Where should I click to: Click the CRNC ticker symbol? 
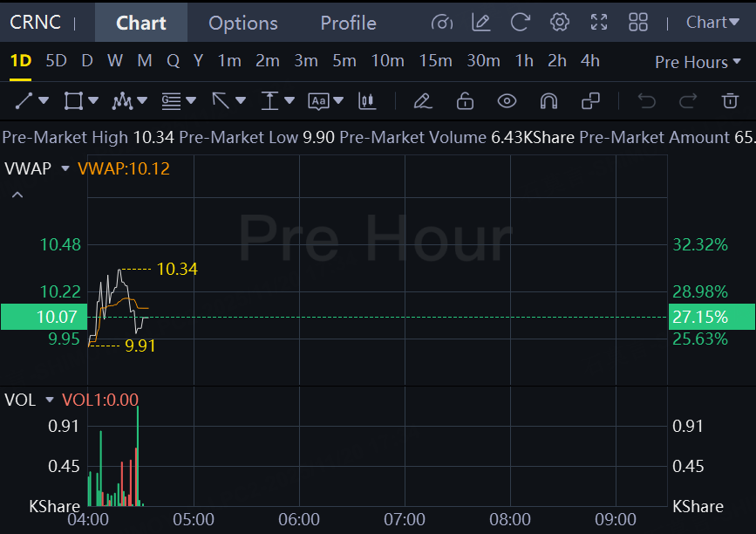35,22
